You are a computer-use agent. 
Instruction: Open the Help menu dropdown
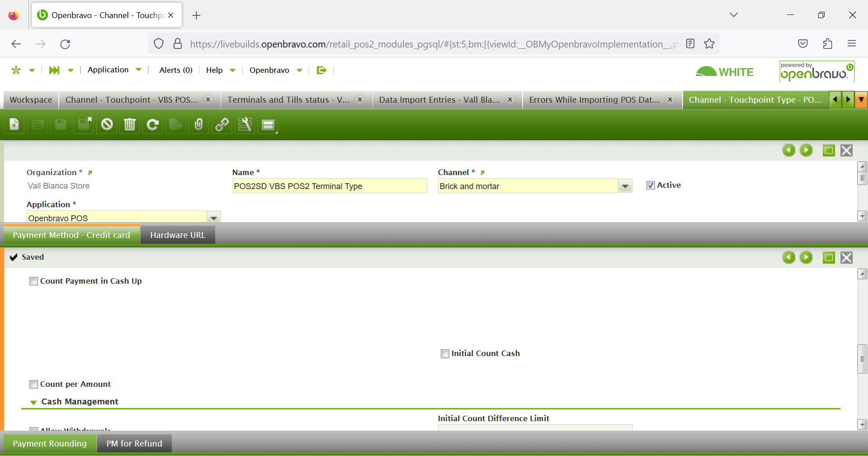point(221,70)
